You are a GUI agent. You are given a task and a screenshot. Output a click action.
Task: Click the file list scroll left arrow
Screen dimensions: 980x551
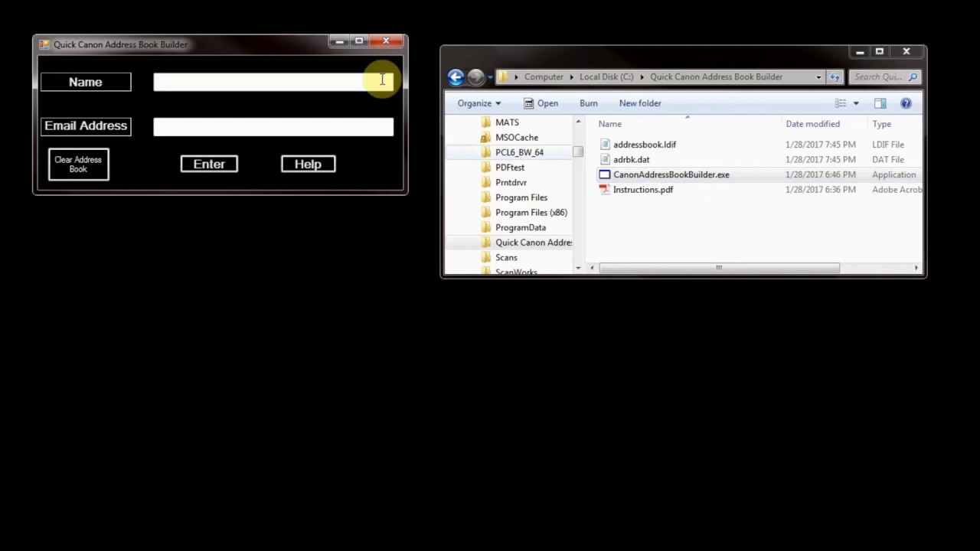[x=592, y=268]
